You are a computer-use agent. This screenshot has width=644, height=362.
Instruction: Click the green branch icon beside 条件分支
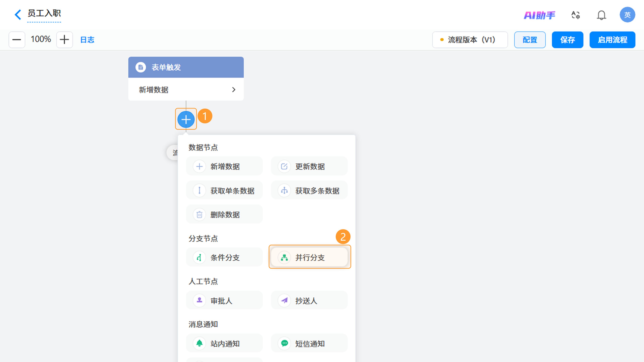(199, 257)
